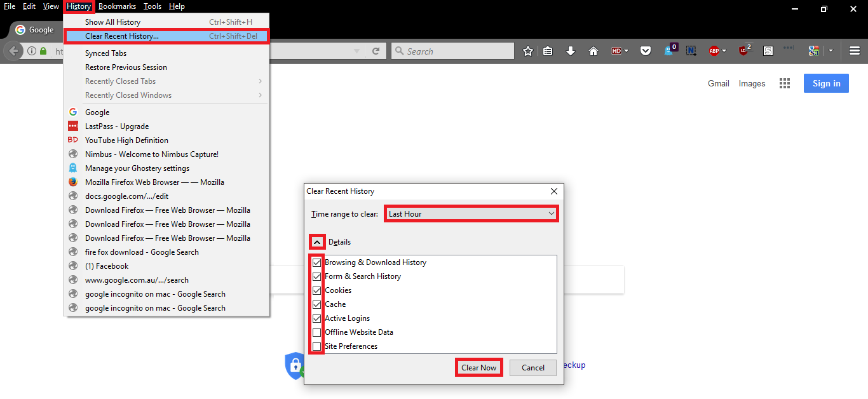Open the Gmail link

[x=719, y=83]
